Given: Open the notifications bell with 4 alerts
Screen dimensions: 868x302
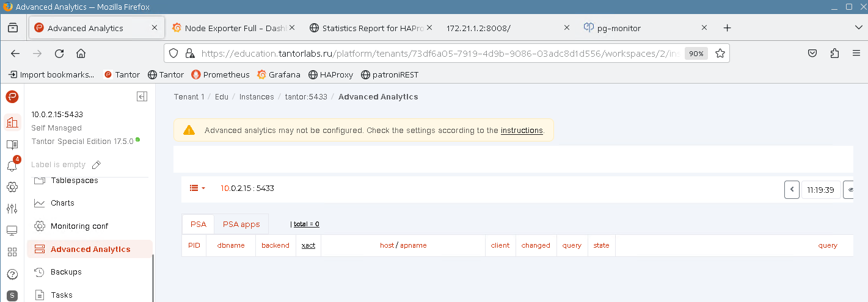Looking at the screenshot, I should click(12, 166).
